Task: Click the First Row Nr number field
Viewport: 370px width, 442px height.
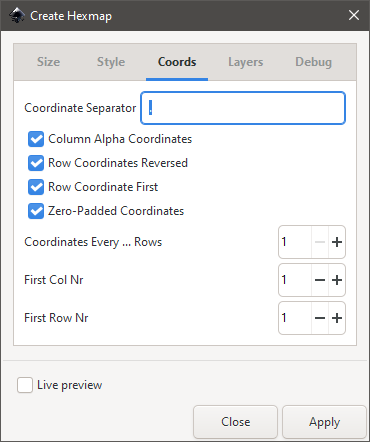Action: pos(295,318)
